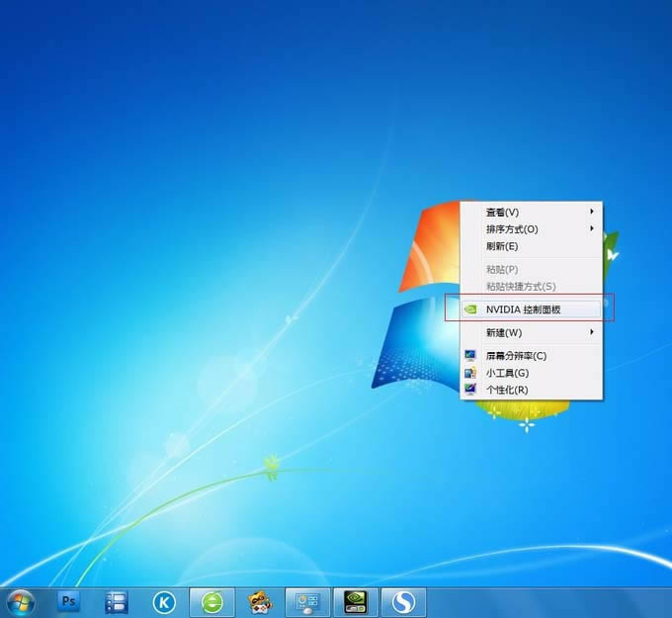Open the Kugou K music icon
This screenshot has height=618, width=672.
pos(164,603)
